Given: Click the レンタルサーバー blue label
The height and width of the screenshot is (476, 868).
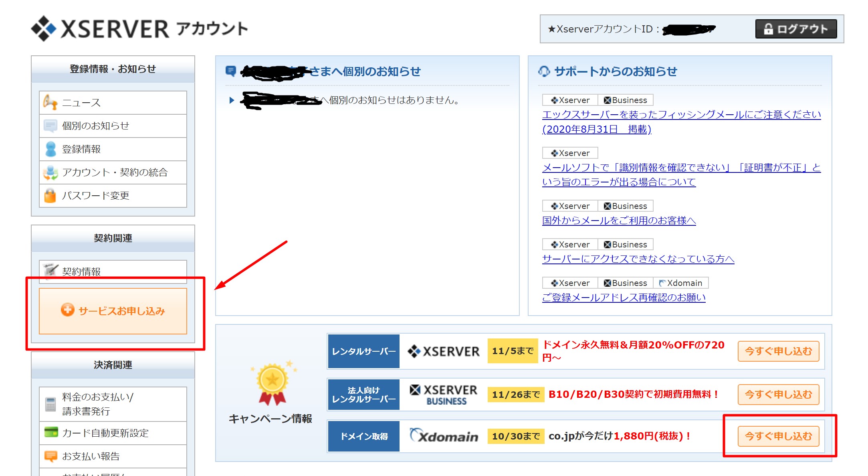Looking at the screenshot, I should click(x=364, y=351).
